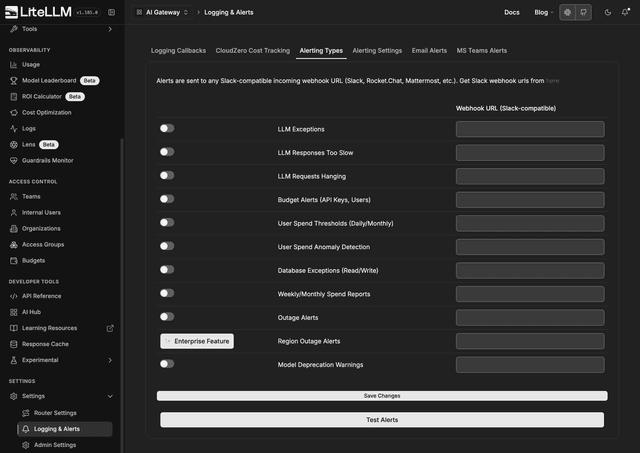
Task: Toggle Database Exceptions (Read/Write) alert
Action: tap(167, 269)
